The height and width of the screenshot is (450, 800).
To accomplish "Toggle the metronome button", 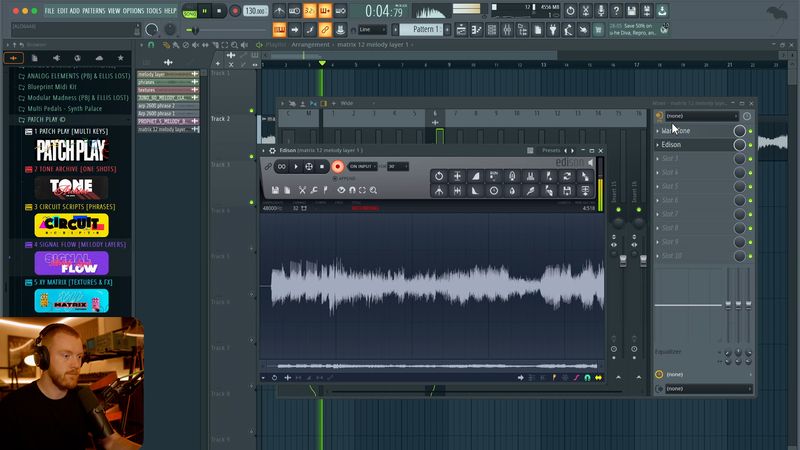I will (279, 11).
